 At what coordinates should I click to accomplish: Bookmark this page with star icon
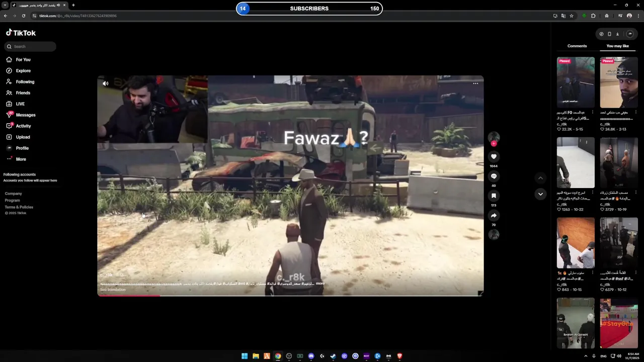click(x=572, y=16)
